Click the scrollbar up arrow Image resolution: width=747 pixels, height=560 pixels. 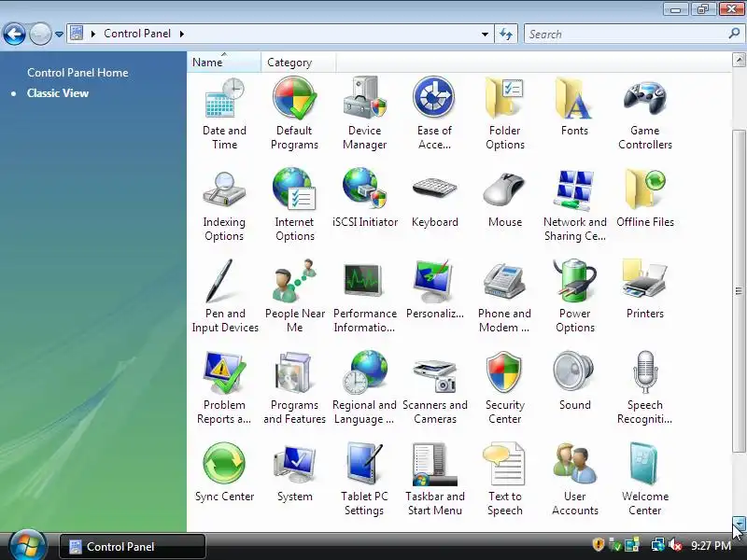point(739,60)
